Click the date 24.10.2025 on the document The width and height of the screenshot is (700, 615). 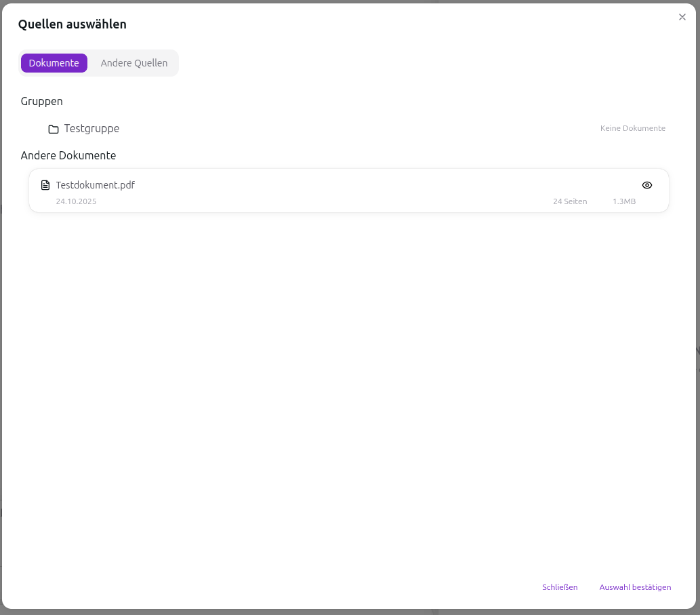click(x=76, y=201)
